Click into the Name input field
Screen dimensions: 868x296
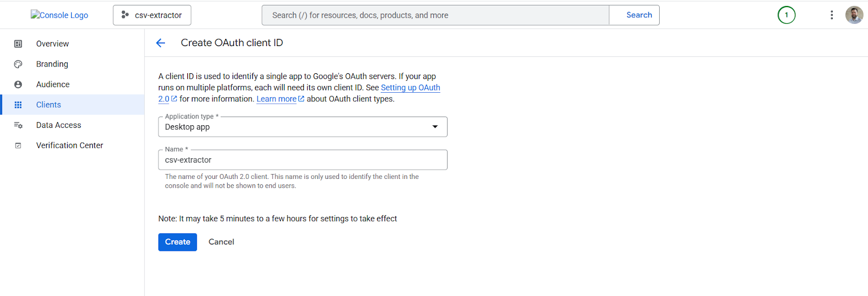point(303,160)
